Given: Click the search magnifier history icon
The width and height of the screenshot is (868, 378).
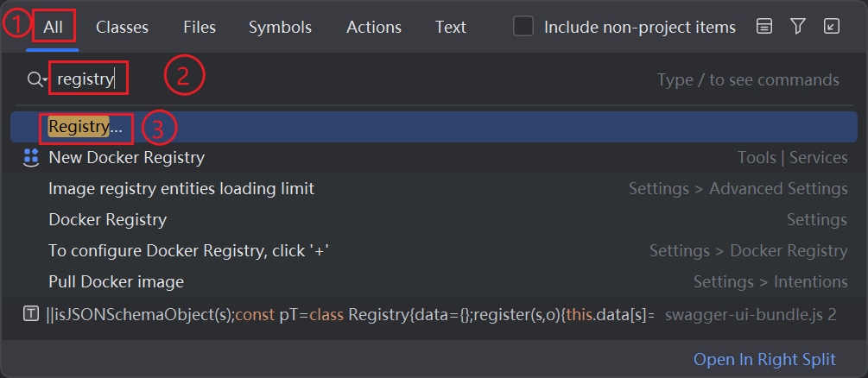Looking at the screenshot, I should tap(37, 79).
